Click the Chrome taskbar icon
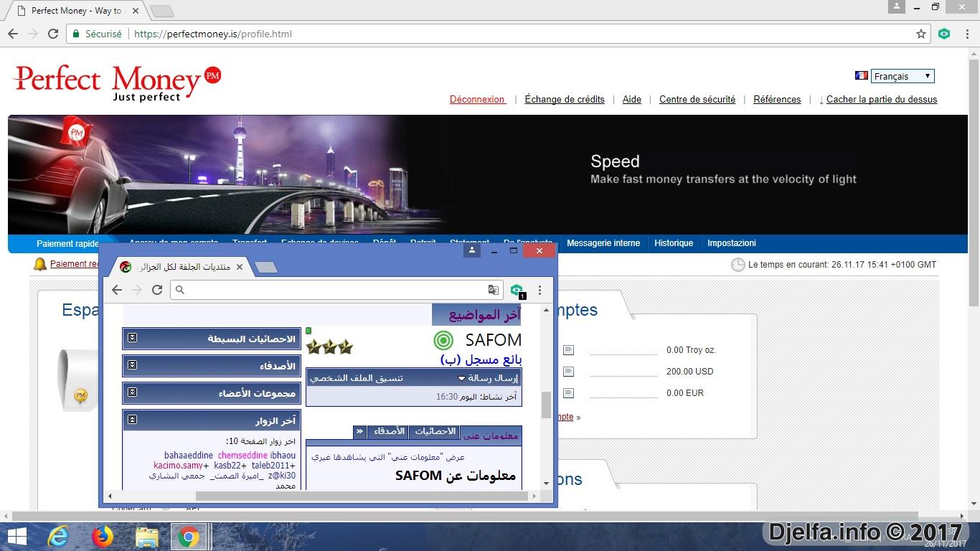980x551 pixels. click(189, 536)
